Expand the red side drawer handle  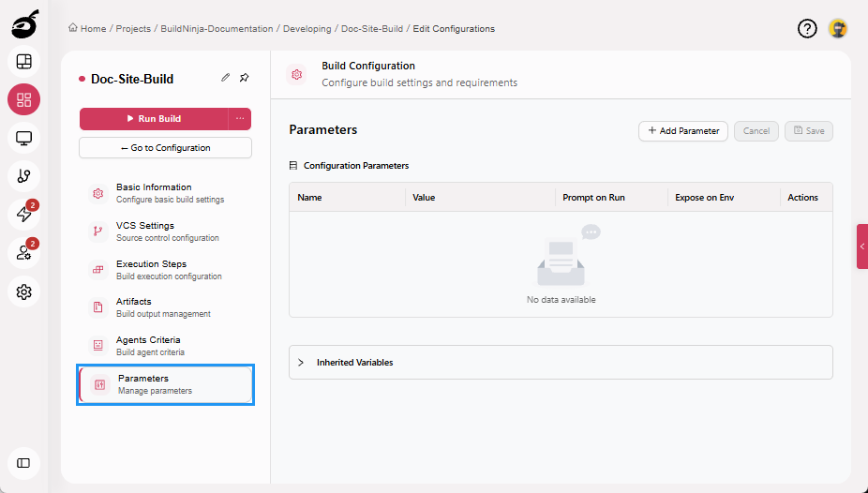click(x=862, y=246)
